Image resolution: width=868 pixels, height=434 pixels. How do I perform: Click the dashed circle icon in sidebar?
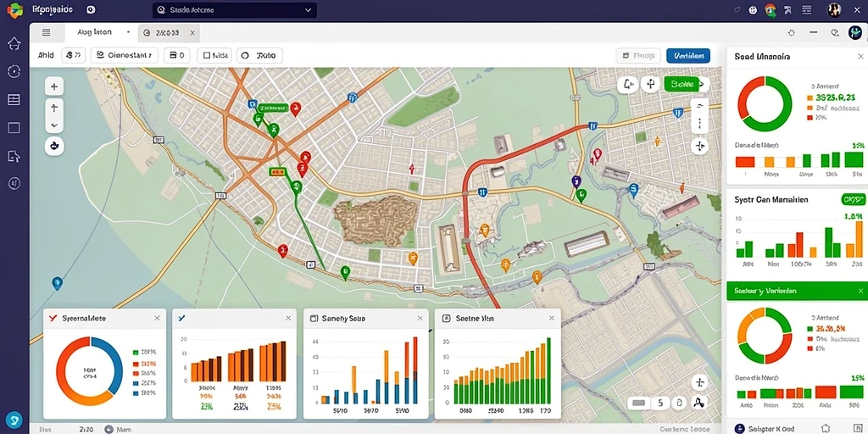[x=14, y=71]
